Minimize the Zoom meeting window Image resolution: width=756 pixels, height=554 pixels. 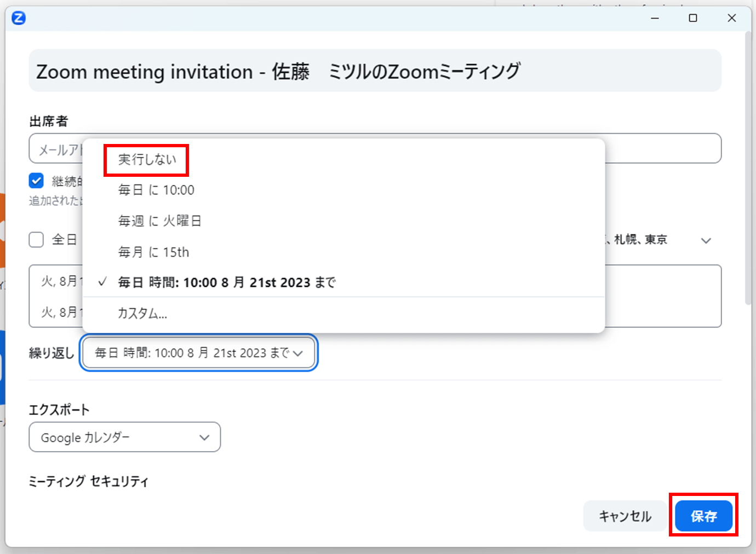[x=655, y=18]
